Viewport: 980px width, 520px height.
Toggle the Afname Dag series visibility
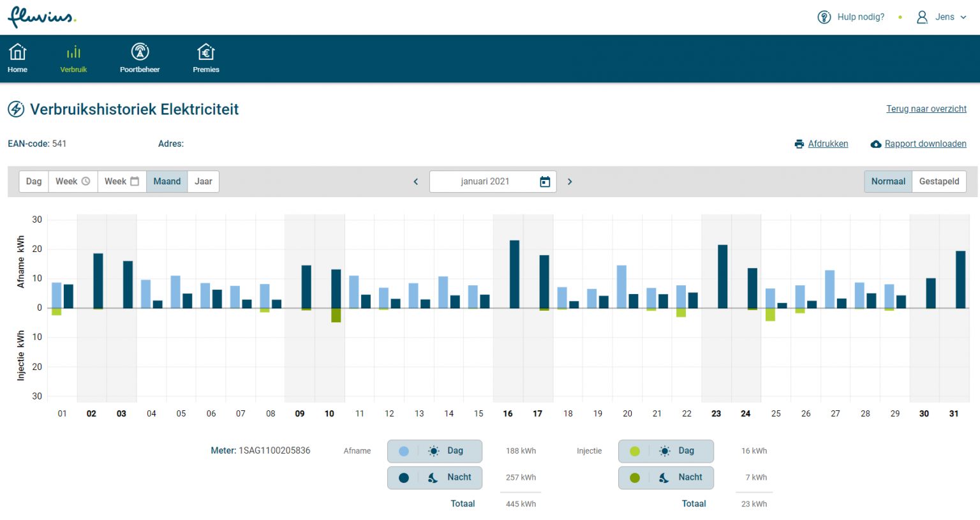[x=434, y=451]
